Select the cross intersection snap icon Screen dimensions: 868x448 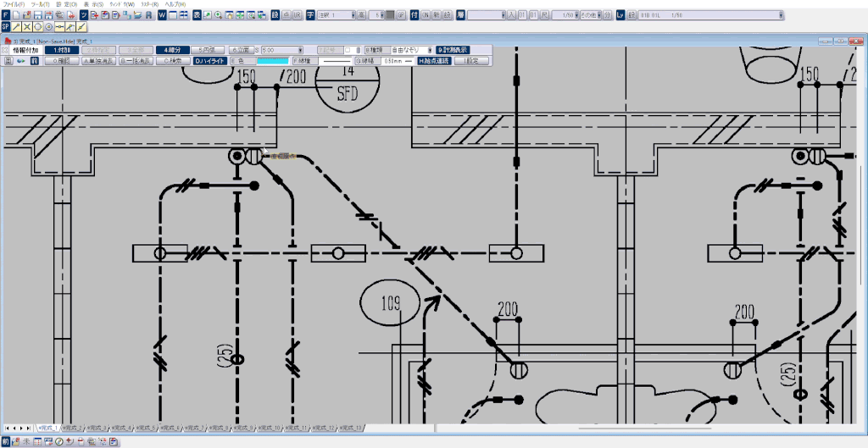tap(27, 27)
